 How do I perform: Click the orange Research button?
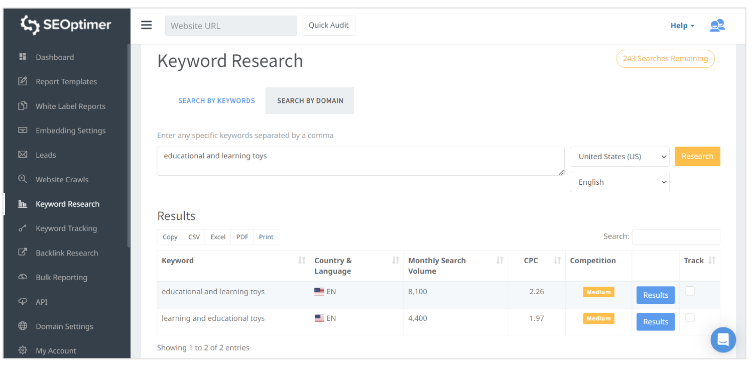(697, 156)
